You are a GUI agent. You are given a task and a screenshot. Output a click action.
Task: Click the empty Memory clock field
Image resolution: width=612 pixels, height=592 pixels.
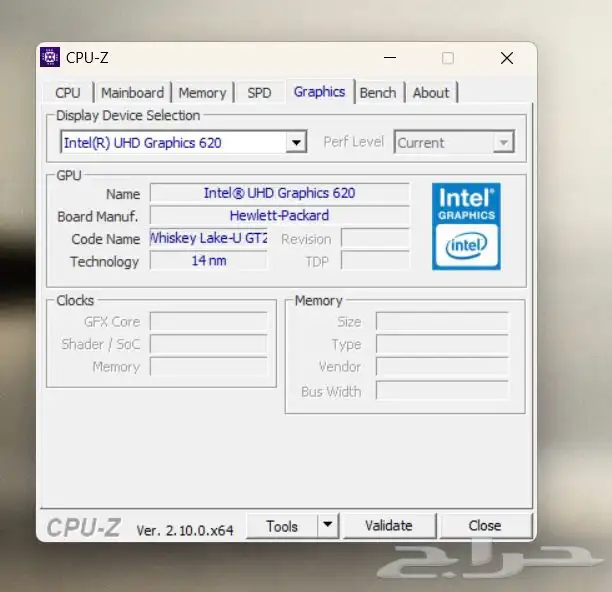coord(209,367)
